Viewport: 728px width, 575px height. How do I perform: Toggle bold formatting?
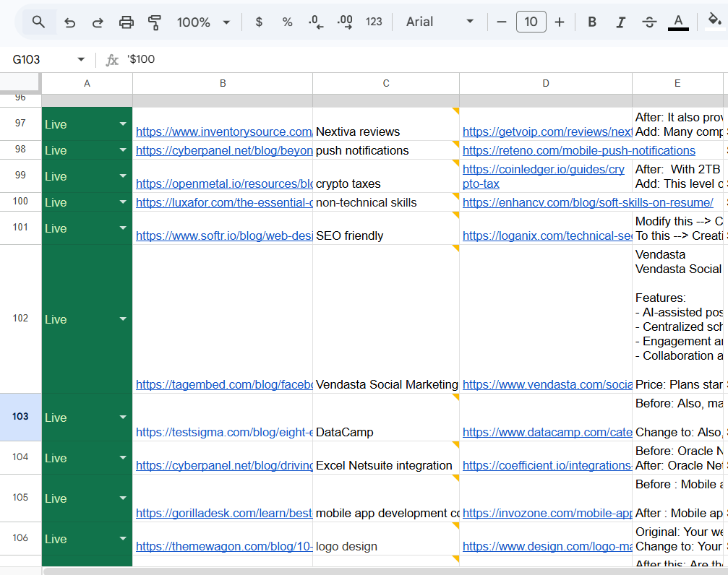[592, 22]
